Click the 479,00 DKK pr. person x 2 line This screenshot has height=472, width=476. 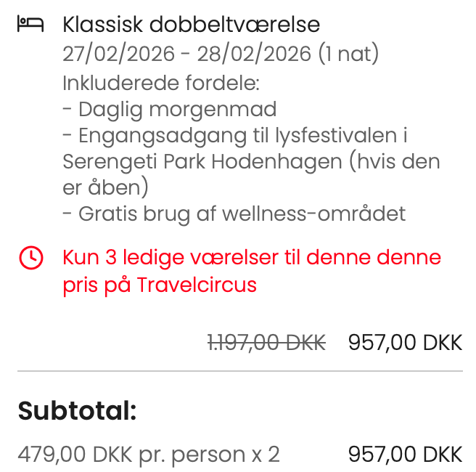click(149, 455)
